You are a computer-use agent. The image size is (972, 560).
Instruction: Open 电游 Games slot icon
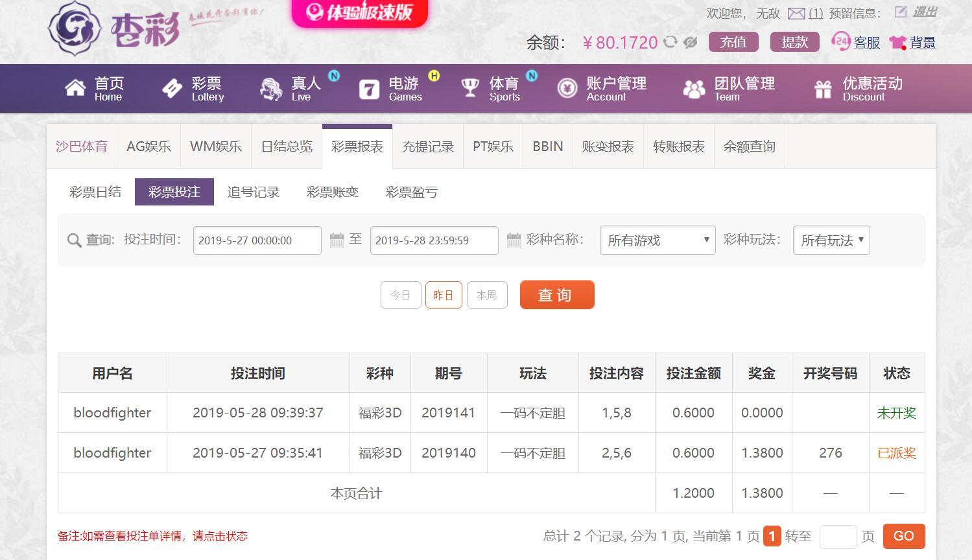369,89
